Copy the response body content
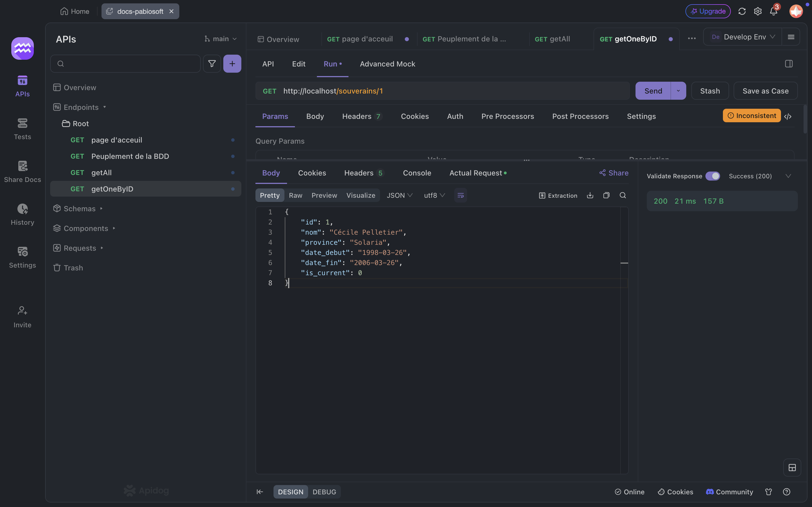812x507 pixels. 606,195
